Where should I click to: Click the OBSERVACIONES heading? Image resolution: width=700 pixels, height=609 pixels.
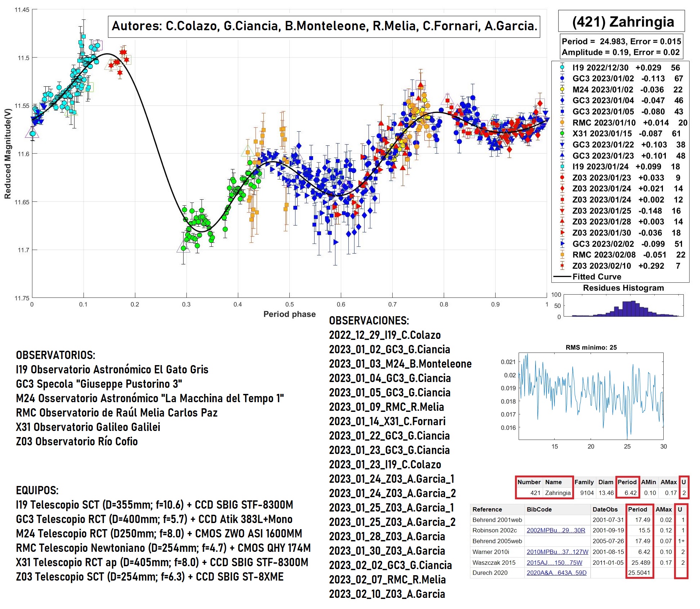coord(369,321)
